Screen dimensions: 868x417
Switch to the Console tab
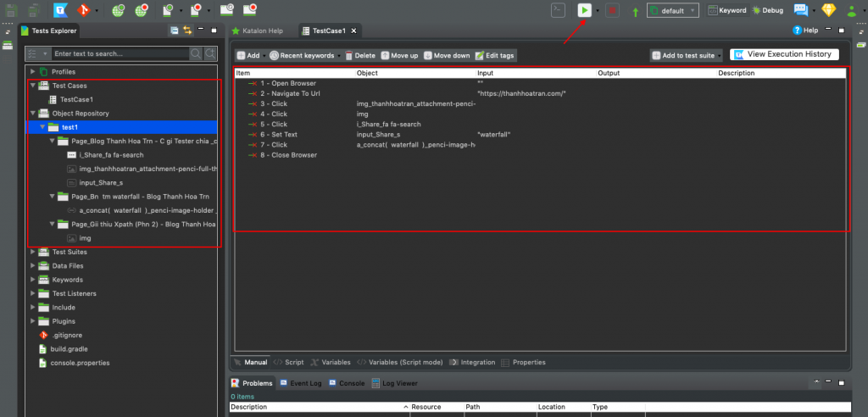tap(347, 383)
